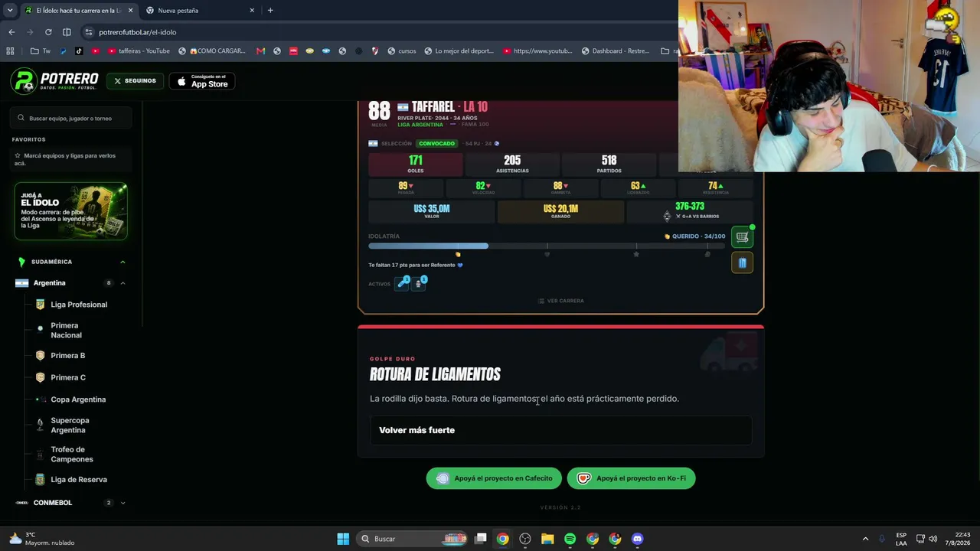Open the Dashboard - Restre... bookmark

615,51
